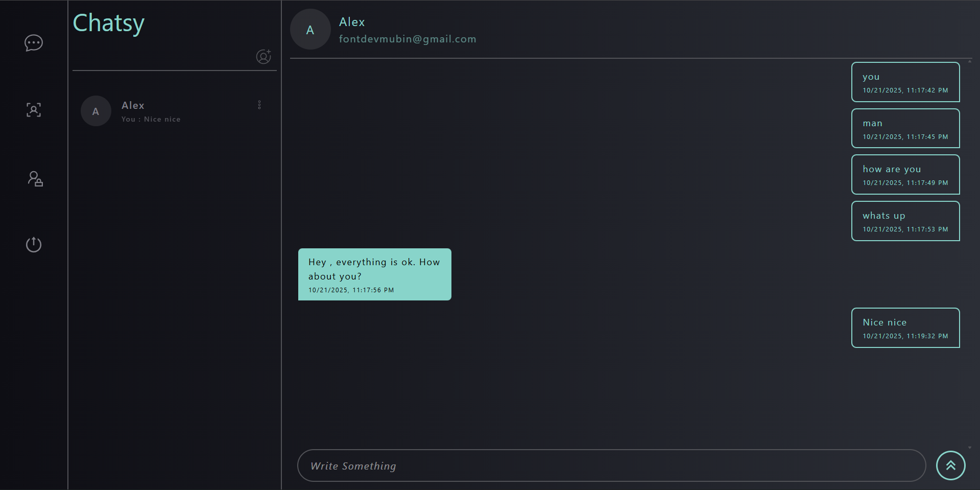Click Alex's avatar in conversation list

[x=95, y=111]
